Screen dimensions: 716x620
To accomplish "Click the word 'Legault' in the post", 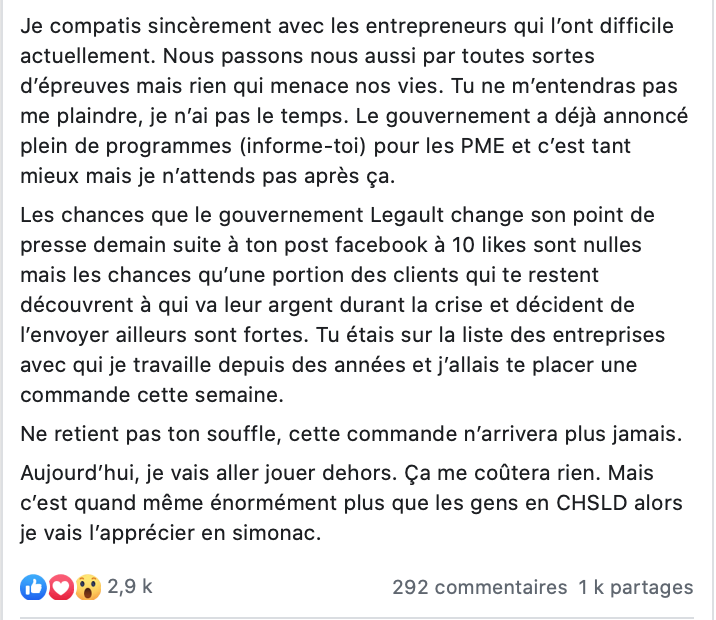I will tap(406, 215).
